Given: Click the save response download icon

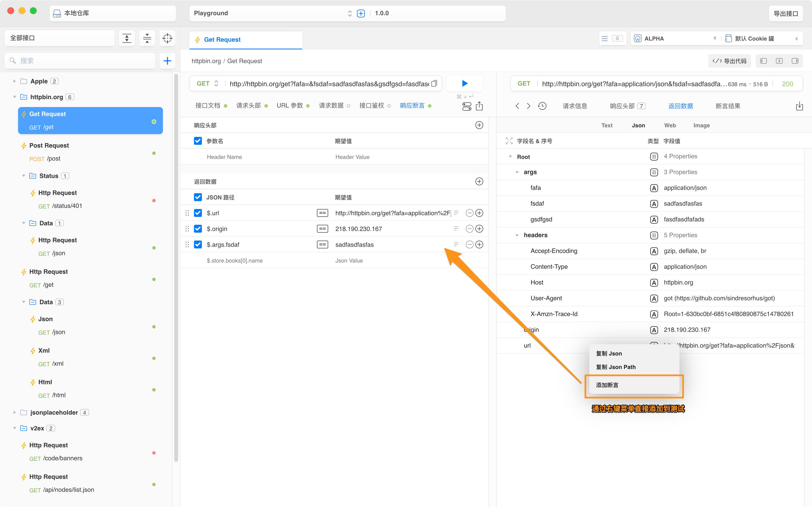Looking at the screenshot, I should pyautogui.click(x=799, y=106).
